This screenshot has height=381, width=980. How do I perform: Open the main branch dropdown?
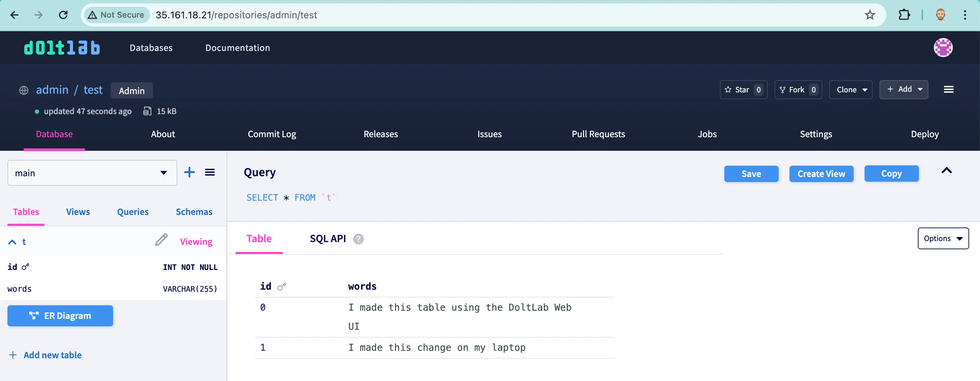92,173
